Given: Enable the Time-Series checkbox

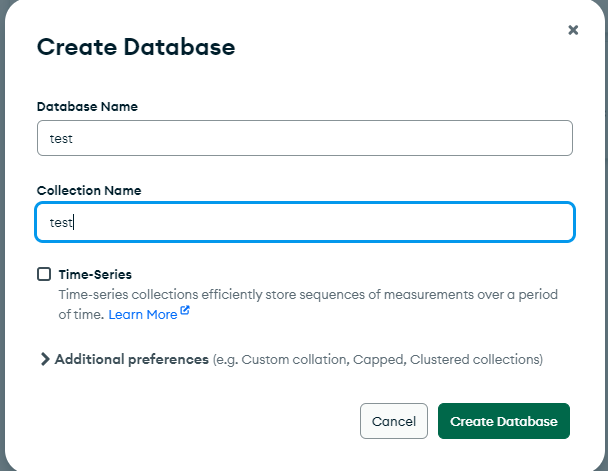Looking at the screenshot, I should (44, 274).
